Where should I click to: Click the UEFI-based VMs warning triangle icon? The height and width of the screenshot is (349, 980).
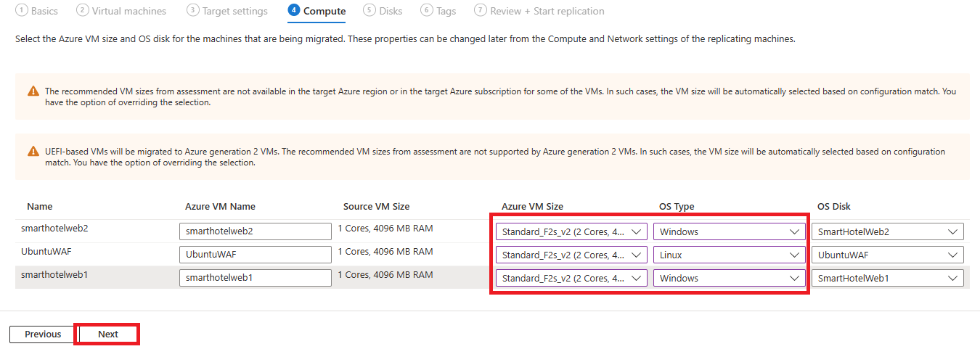(x=33, y=152)
